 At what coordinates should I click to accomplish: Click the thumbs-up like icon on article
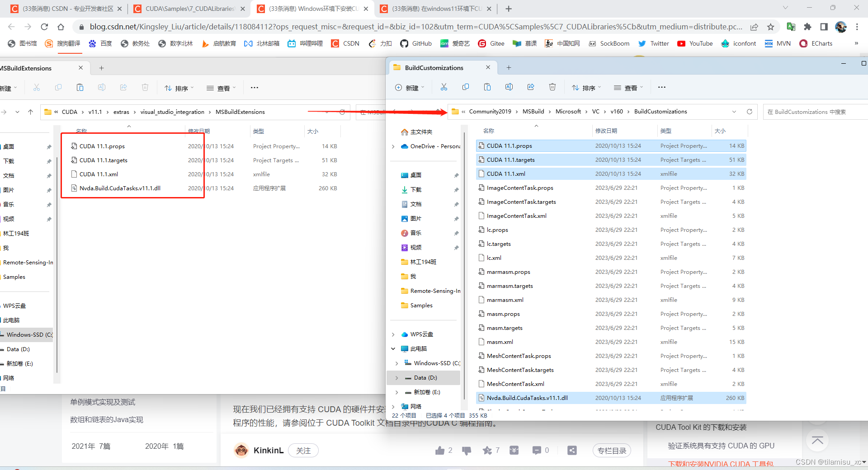coord(440,450)
